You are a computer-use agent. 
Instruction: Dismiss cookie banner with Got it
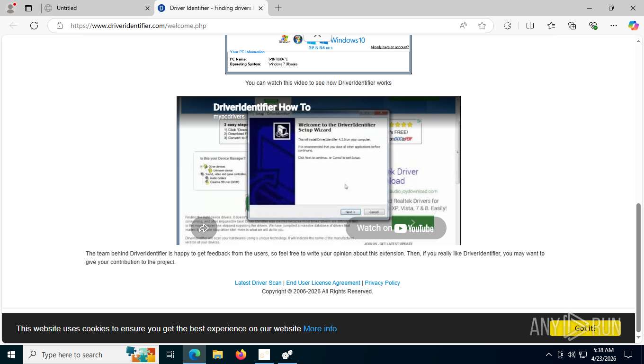[x=585, y=328]
